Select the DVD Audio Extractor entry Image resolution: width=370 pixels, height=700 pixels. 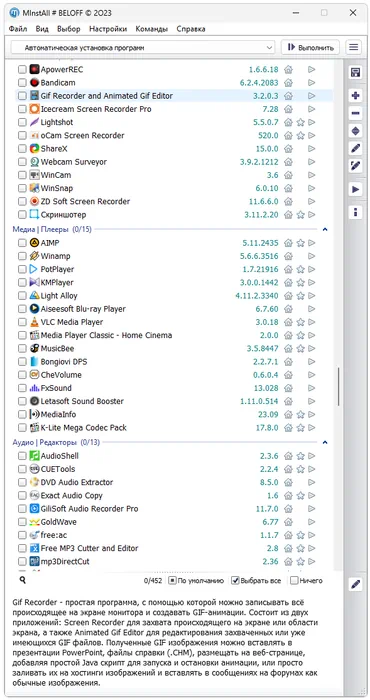[x=174, y=483]
